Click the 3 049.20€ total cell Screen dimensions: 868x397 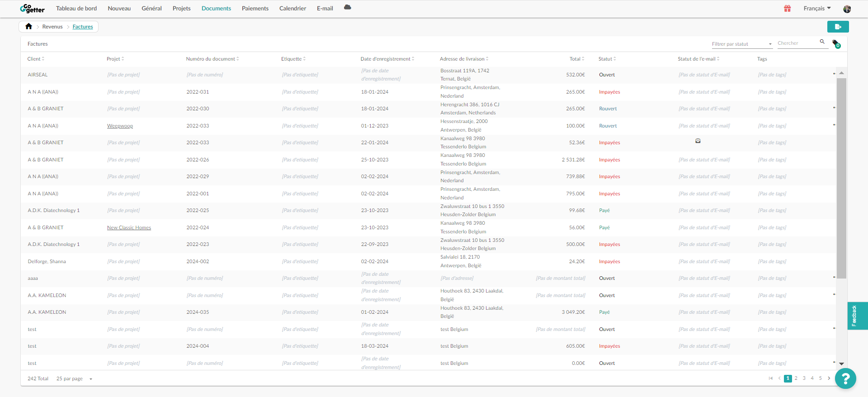[x=573, y=312]
